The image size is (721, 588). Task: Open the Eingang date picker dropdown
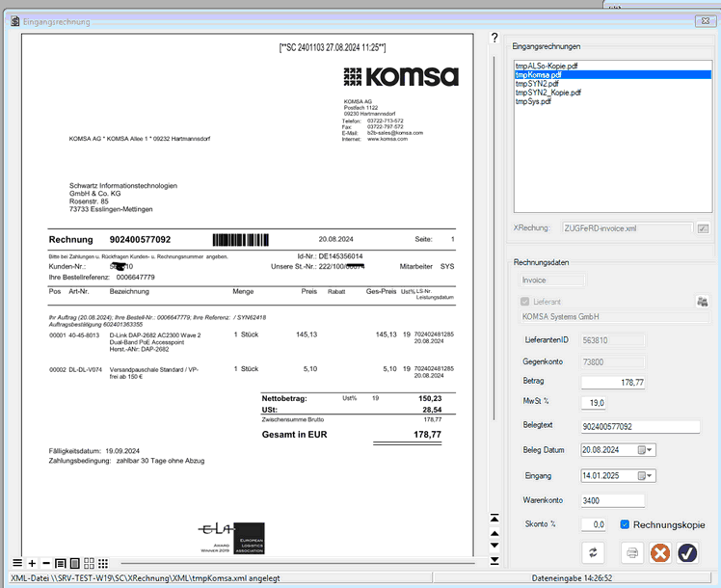pos(646,476)
